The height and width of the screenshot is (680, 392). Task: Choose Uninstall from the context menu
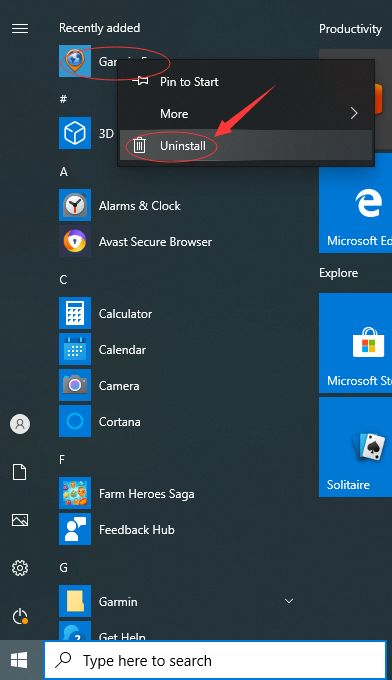point(246,146)
